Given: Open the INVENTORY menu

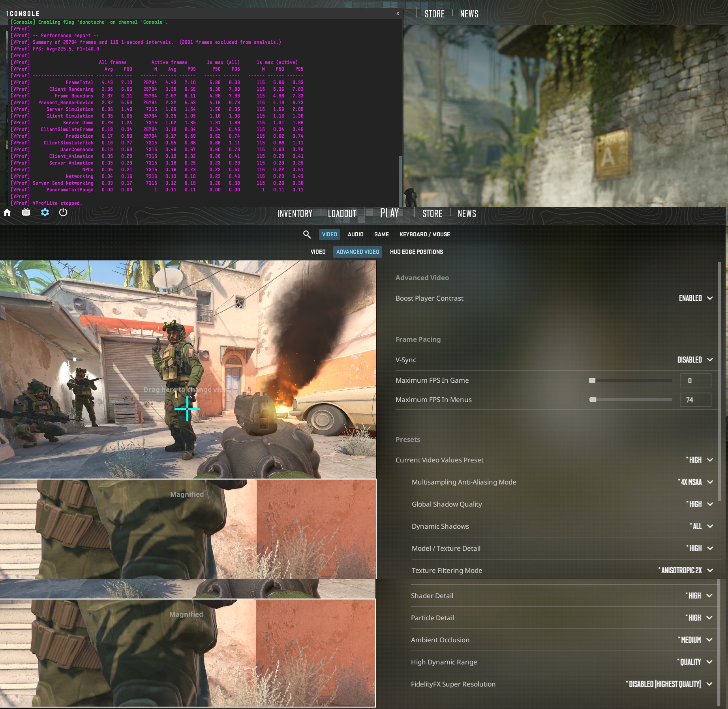Looking at the screenshot, I should pos(295,213).
